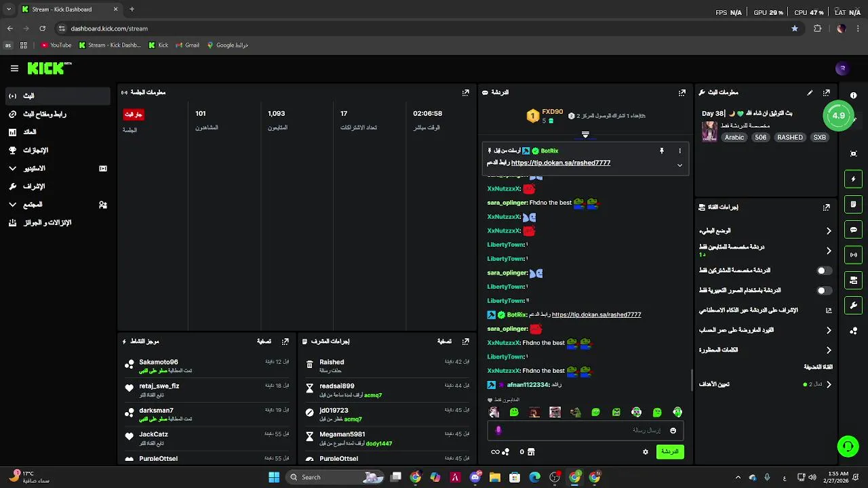Viewport: 868px width, 488px height.
Task: Pop out the stream info panel
Action: (x=827, y=92)
